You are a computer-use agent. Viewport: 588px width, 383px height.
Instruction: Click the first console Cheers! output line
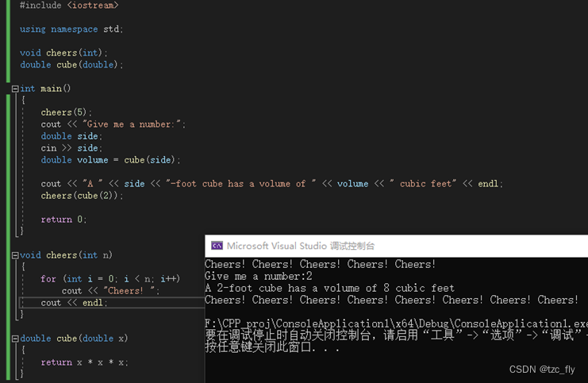(320, 264)
